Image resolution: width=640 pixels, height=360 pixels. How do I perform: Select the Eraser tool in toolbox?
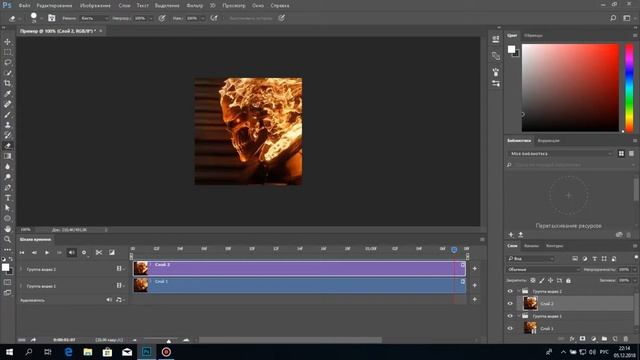coord(7,146)
